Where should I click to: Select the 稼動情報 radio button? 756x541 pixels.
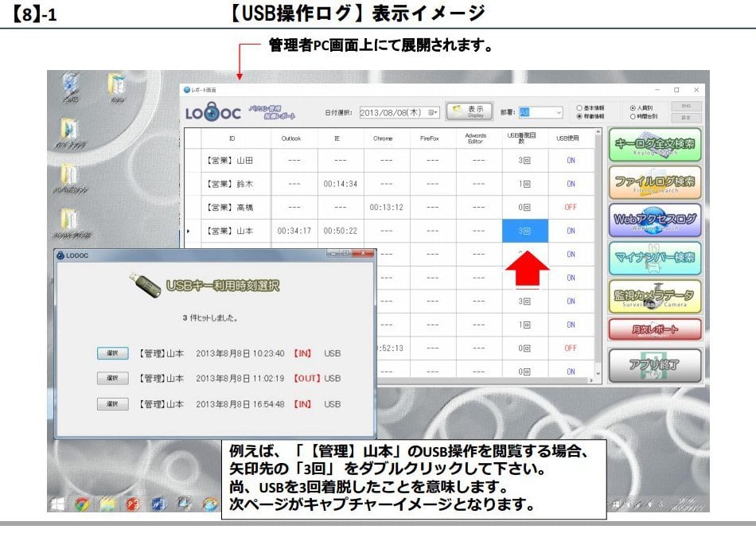click(x=580, y=116)
